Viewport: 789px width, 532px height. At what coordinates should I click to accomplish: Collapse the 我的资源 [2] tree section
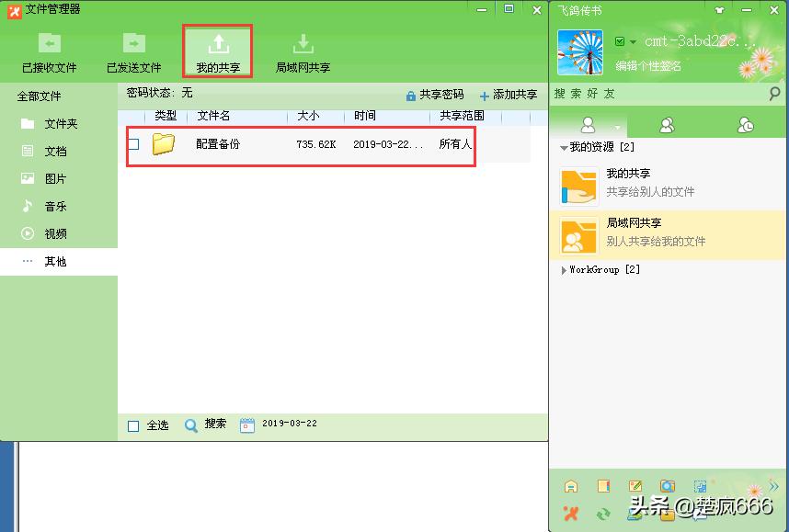[563, 146]
